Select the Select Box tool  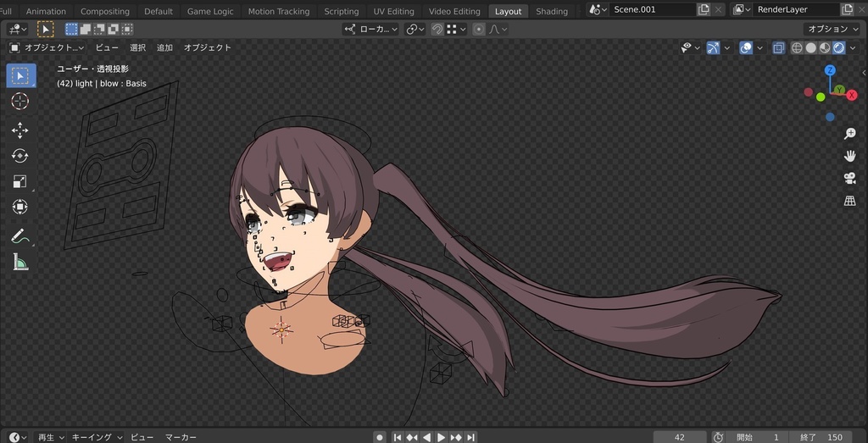point(21,75)
